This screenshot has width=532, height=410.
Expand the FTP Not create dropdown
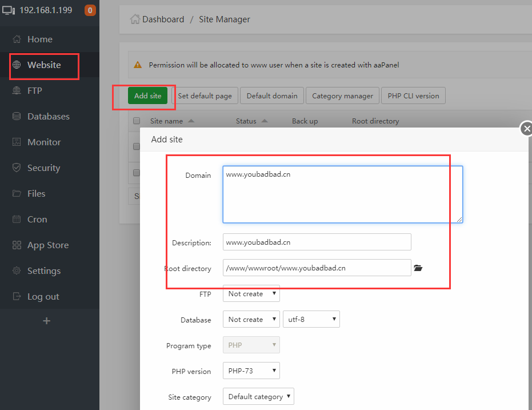(251, 294)
